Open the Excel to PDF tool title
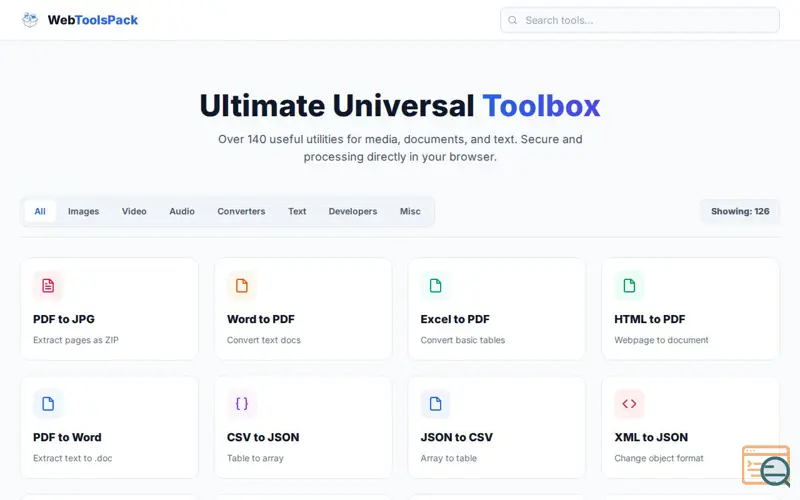The image size is (800, 500). tap(455, 319)
